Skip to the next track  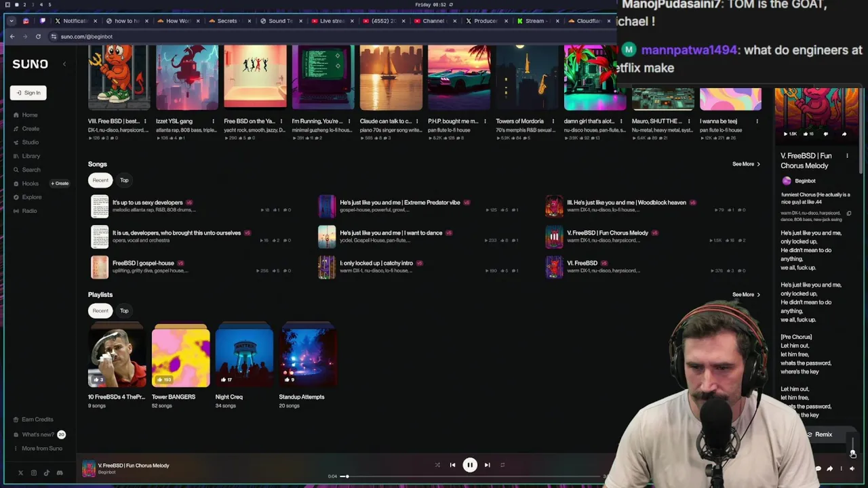(x=487, y=465)
